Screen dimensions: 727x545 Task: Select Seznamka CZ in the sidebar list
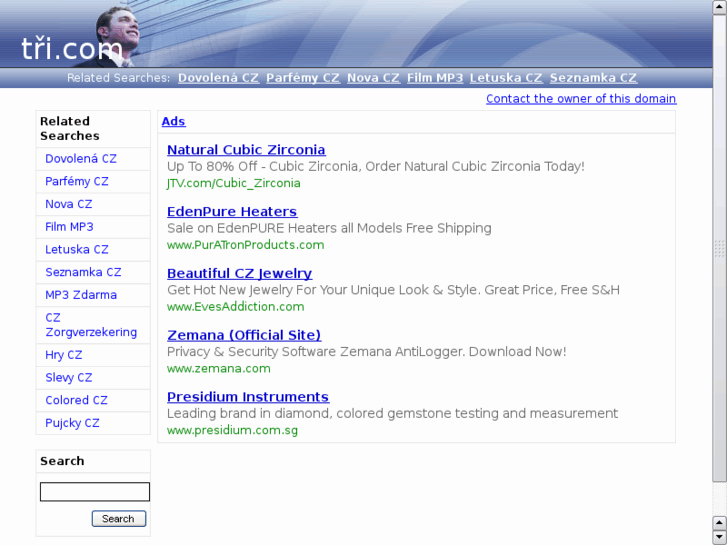[x=83, y=272]
